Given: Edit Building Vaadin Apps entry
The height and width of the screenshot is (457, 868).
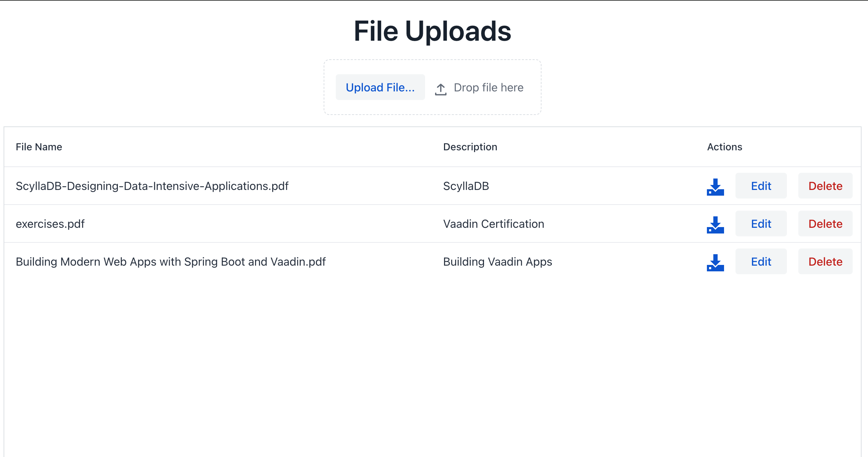Looking at the screenshot, I should click(761, 261).
